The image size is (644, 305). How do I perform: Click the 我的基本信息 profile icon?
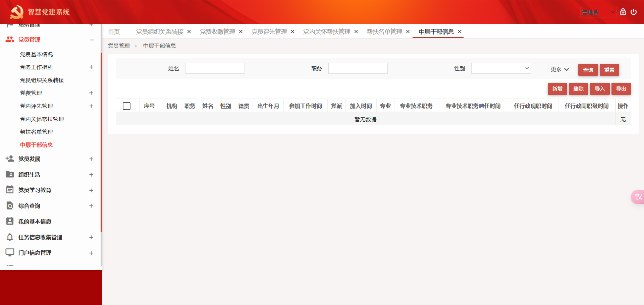(x=10, y=221)
